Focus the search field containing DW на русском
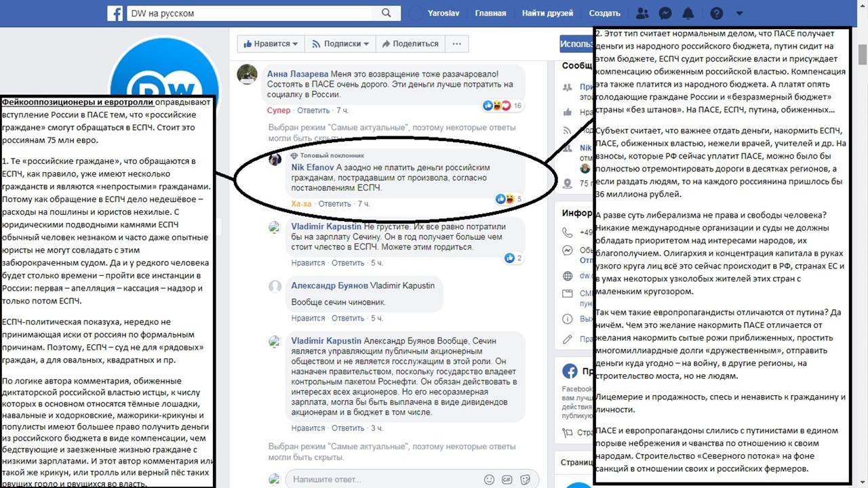Screen dimensions: 868x488 pyautogui.click(x=250, y=13)
